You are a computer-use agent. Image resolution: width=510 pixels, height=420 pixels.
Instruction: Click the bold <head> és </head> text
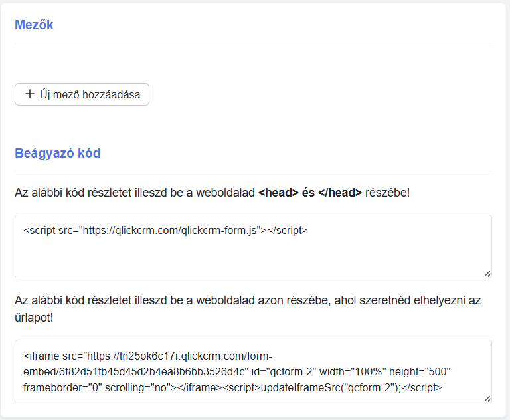click(x=310, y=193)
